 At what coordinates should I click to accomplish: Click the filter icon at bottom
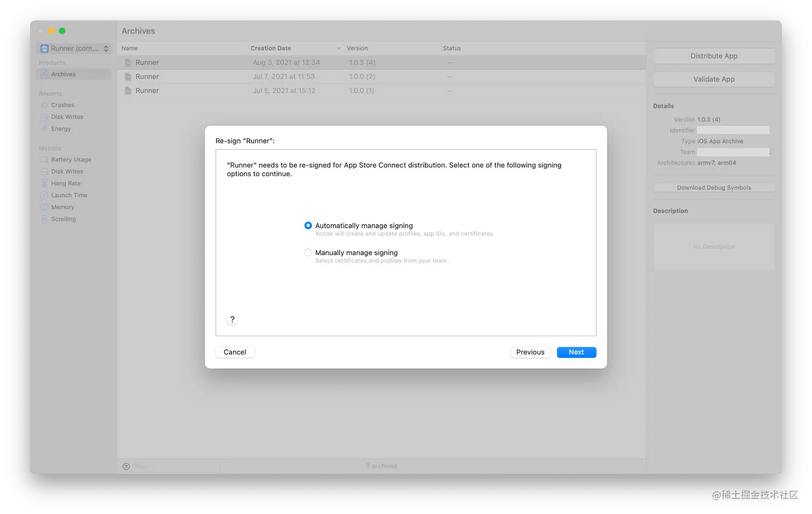[x=126, y=466]
